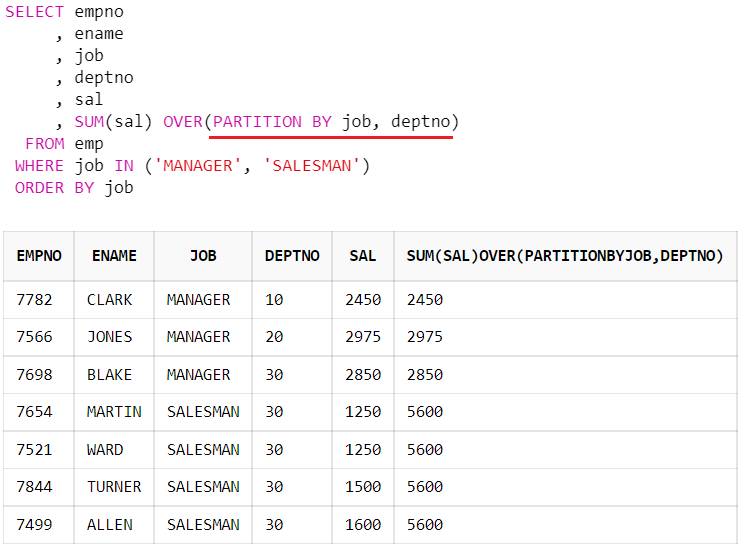Click the SAL column header
Screen dimensions: 743x549
(363, 256)
